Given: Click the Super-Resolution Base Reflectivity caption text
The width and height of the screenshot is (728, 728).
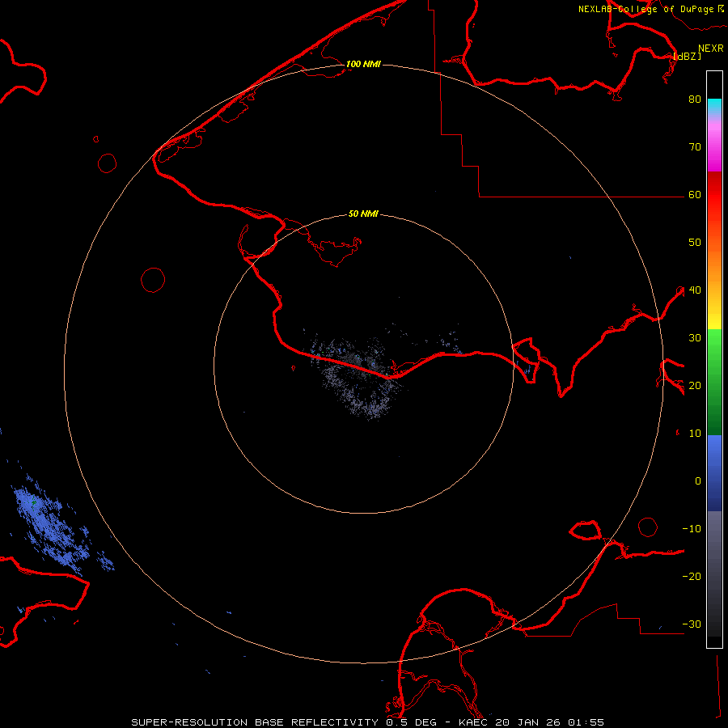Looking at the screenshot, I should pos(368,722).
